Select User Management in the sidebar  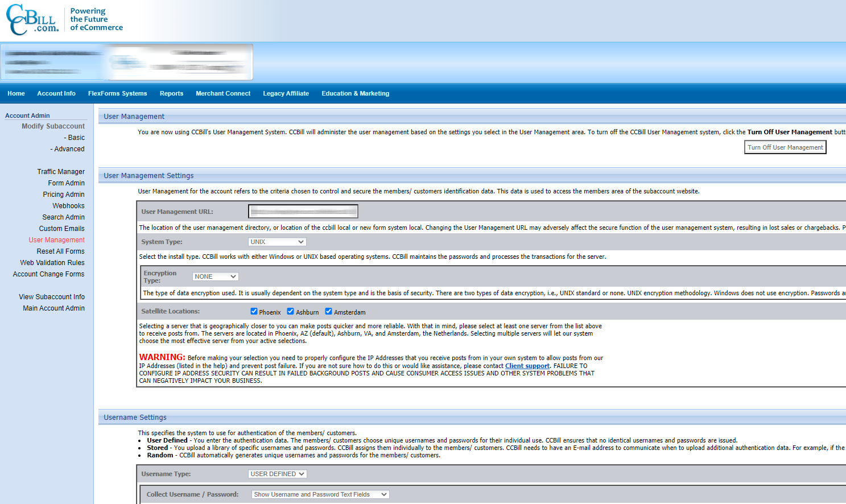(x=56, y=240)
